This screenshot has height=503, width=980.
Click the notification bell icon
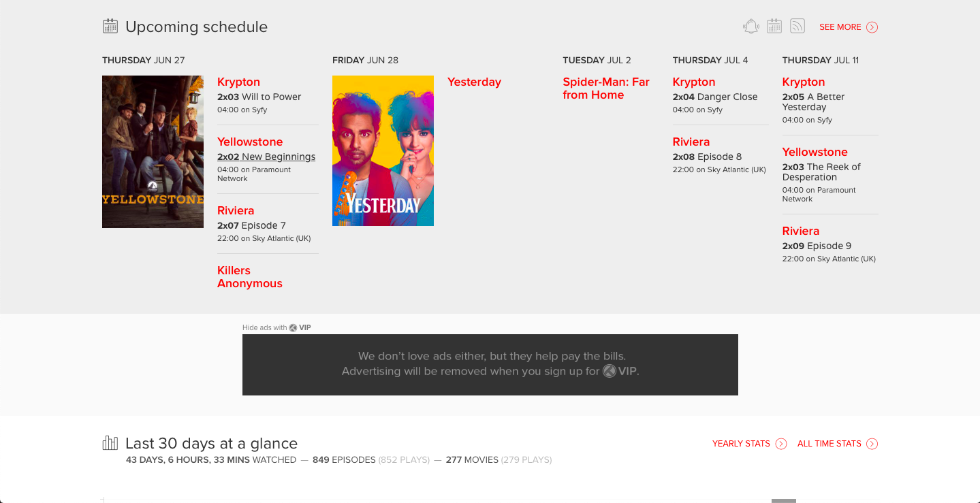(x=750, y=27)
